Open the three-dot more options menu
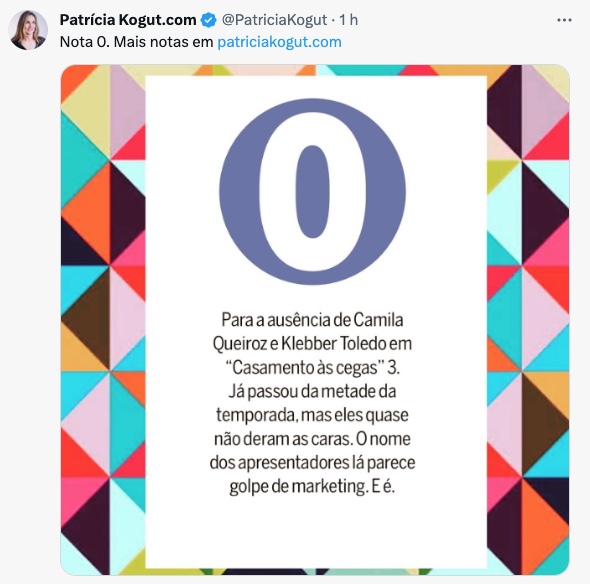 pos(564,20)
